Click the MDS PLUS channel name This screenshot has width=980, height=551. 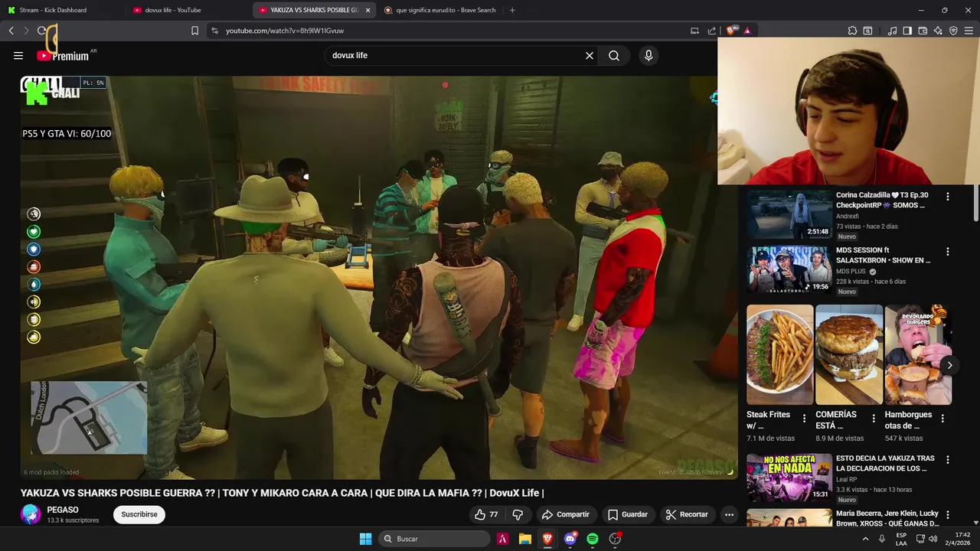(851, 271)
